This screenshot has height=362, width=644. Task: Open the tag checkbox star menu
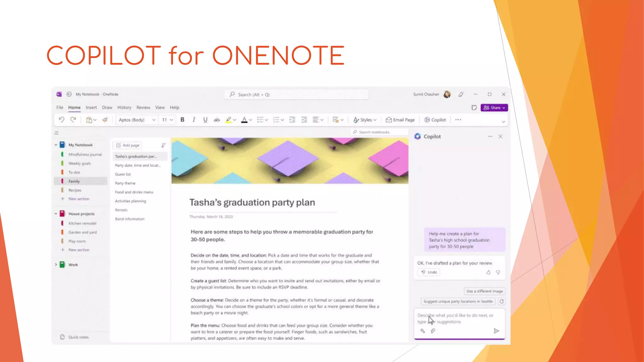(x=338, y=120)
